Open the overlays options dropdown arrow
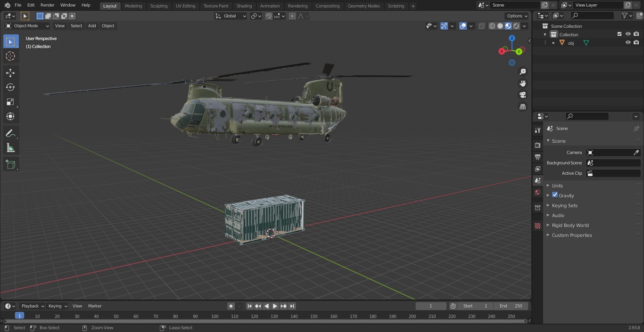644x332 pixels. pos(471,26)
